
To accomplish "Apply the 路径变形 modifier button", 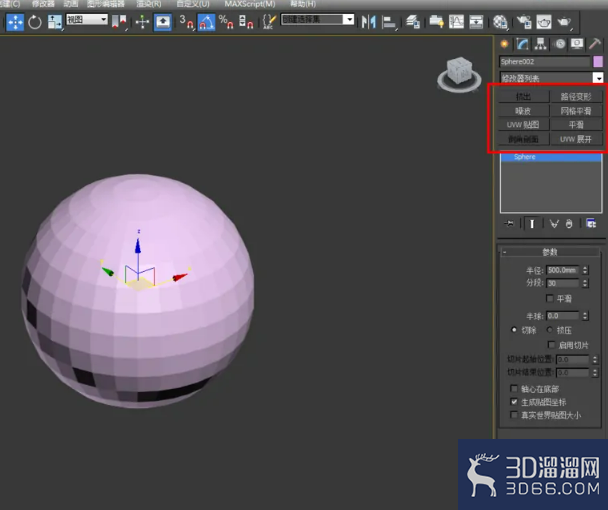I will [x=576, y=97].
